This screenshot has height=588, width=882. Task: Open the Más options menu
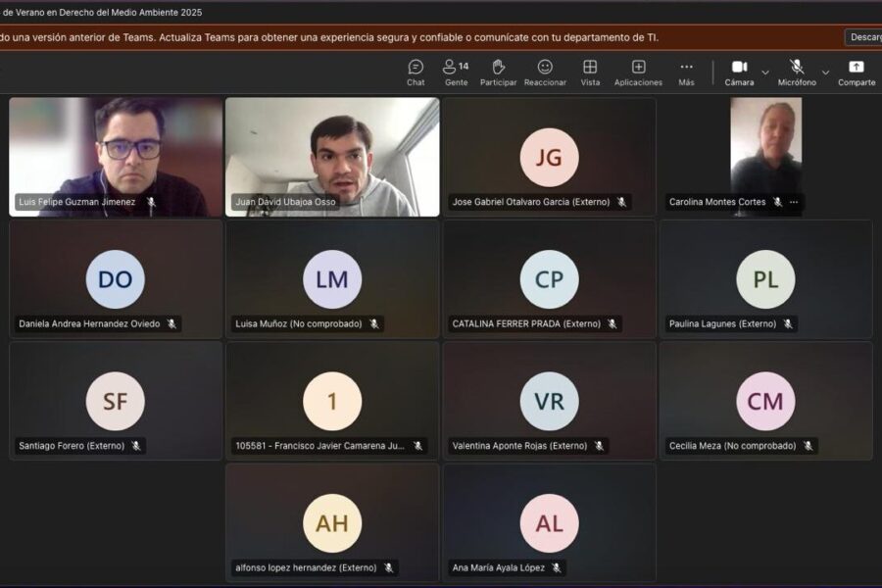coord(686,72)
